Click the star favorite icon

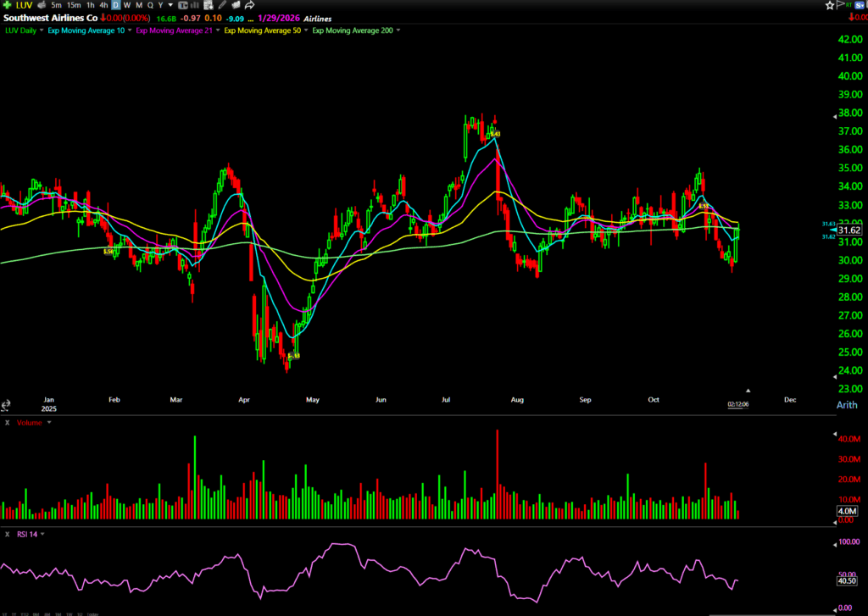[830, 5]
